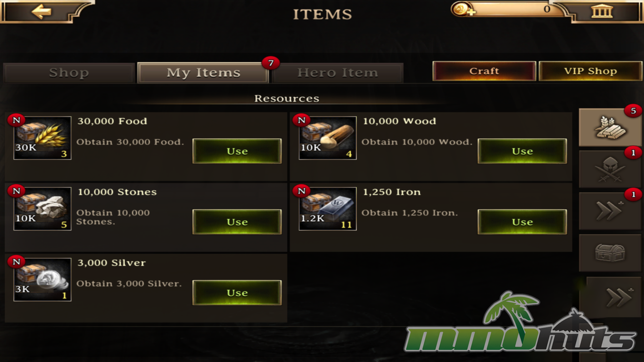Select the treasure chest category icon
The height and width of the screenshot is (362, 644).
[610, 253]
